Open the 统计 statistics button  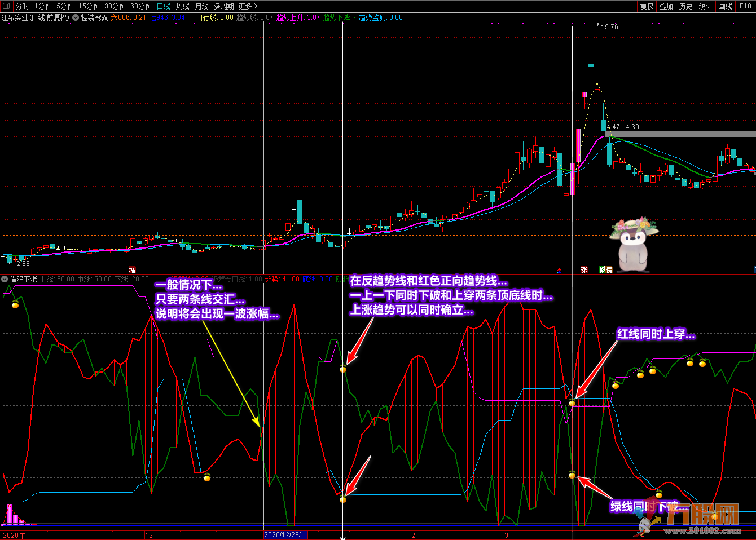click(705, 6)
